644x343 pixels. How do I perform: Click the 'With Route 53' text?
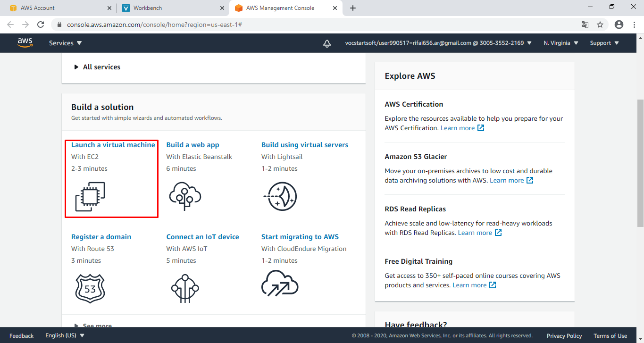92,249
